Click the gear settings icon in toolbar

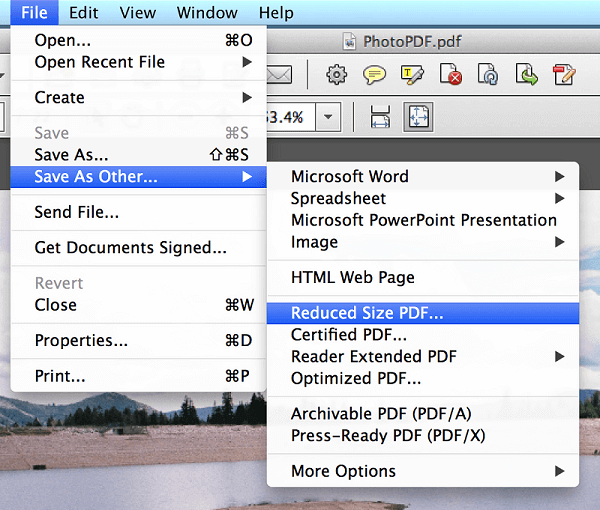[337, 74]
